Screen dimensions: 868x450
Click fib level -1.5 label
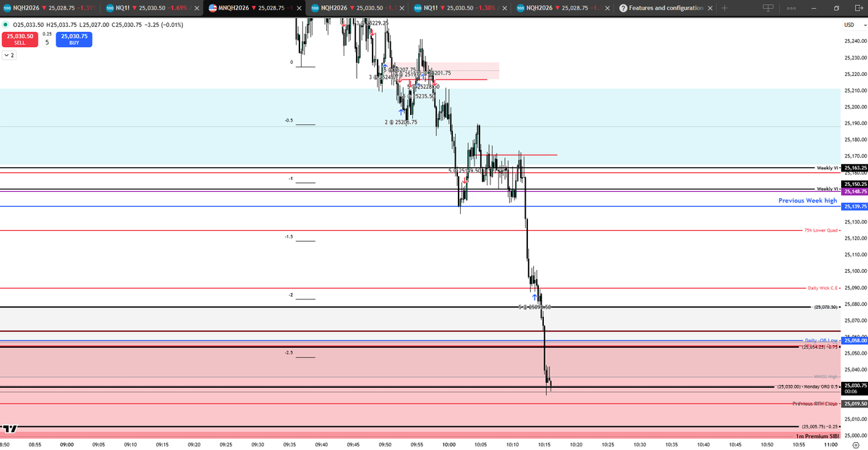289,237
